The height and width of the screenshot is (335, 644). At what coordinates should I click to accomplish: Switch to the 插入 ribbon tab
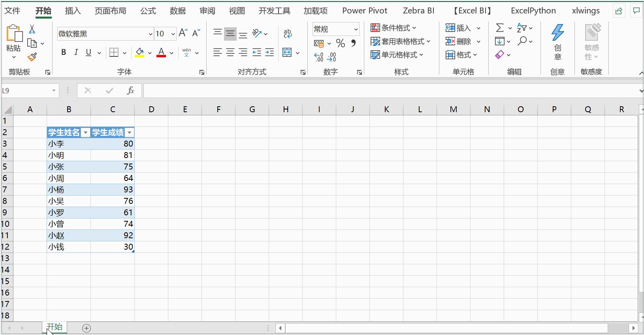[x=73, y=11]
